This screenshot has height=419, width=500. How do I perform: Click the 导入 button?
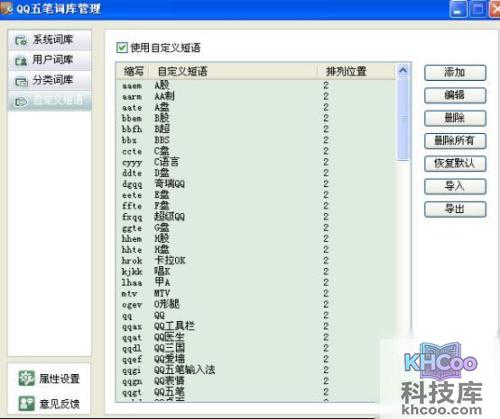click(x=455, y=186)
